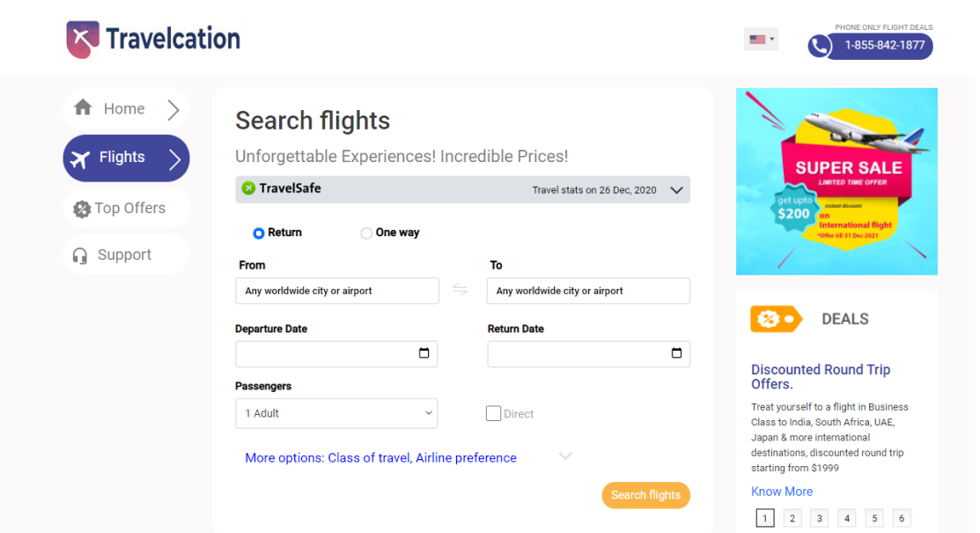Select the One way radio button
The image size is (980, 533).
click(x=366, y=233)
